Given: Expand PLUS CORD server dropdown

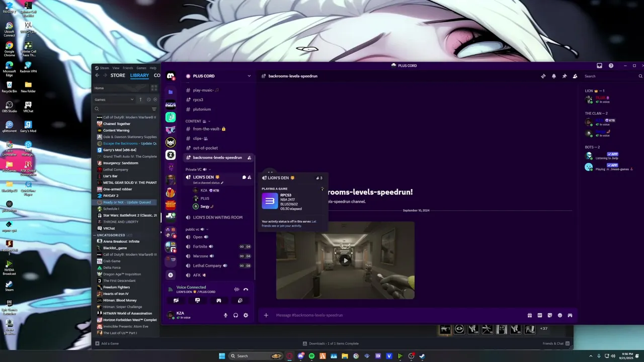Looking at the screenshot, I should click(249, 76).
